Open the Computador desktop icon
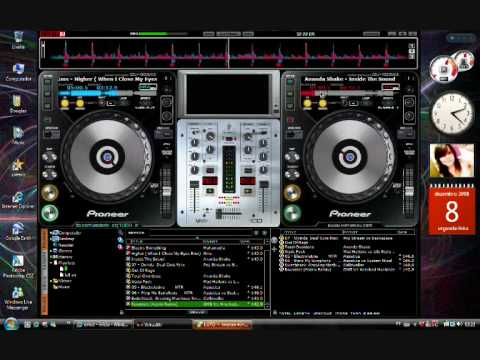The width and height of the screenshot is (480, 360). (x=18, y=72)
